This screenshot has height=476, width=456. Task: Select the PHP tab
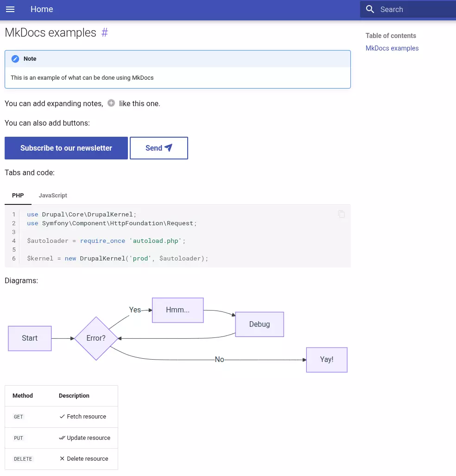tap(18, 196)
